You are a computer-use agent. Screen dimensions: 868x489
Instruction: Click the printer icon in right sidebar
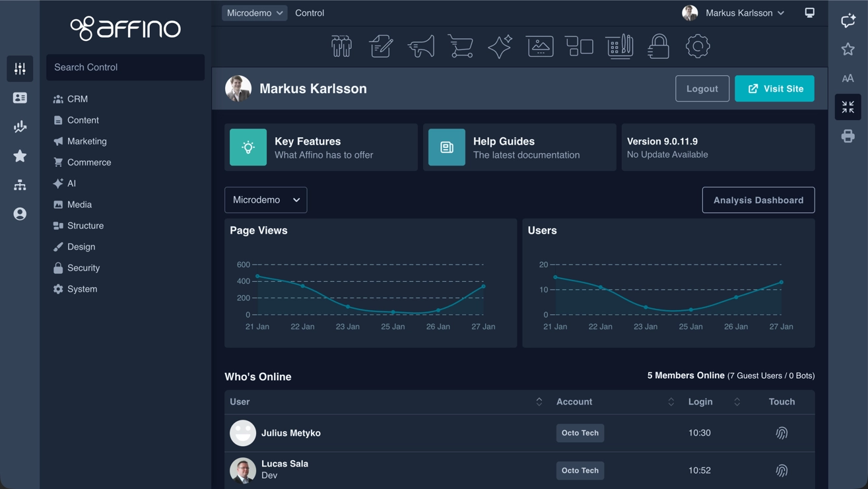[848, 136]
